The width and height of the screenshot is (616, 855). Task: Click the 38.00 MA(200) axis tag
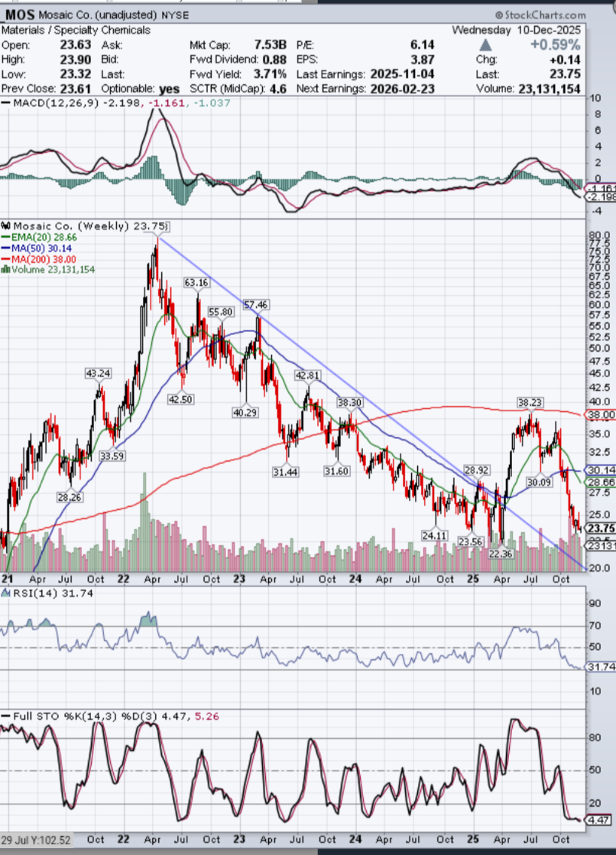coord(601,415)
